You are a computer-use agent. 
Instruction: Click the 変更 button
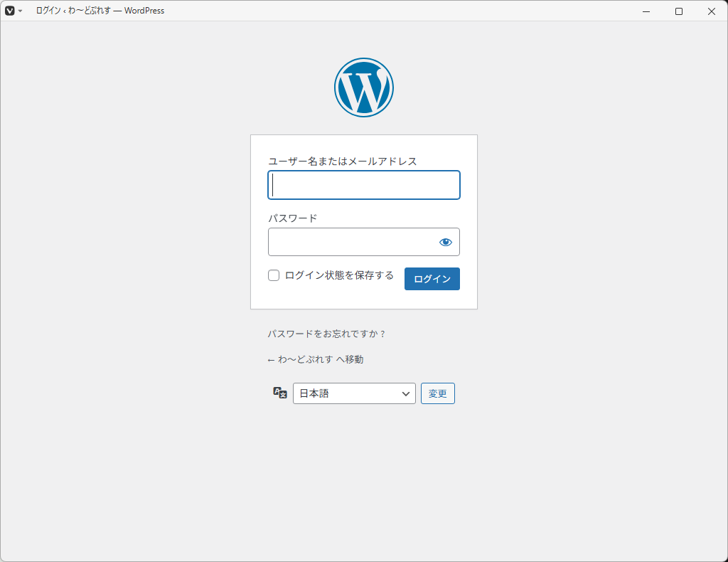coord(438,393)
